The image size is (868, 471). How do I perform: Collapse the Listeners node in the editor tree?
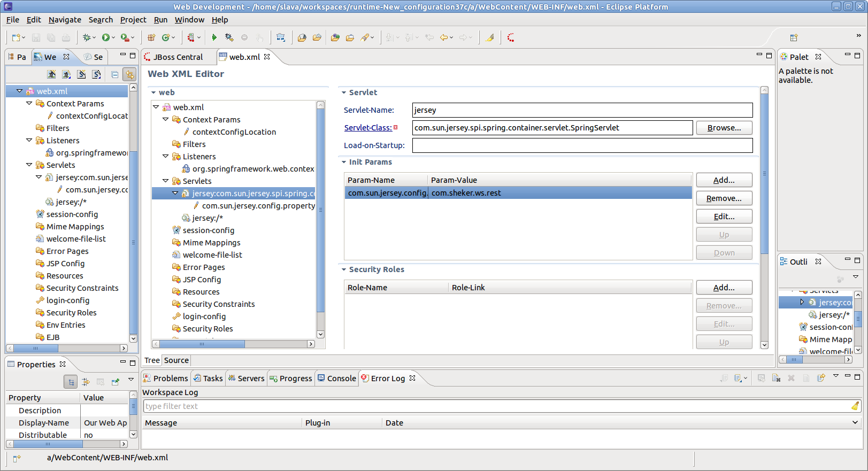166,157
